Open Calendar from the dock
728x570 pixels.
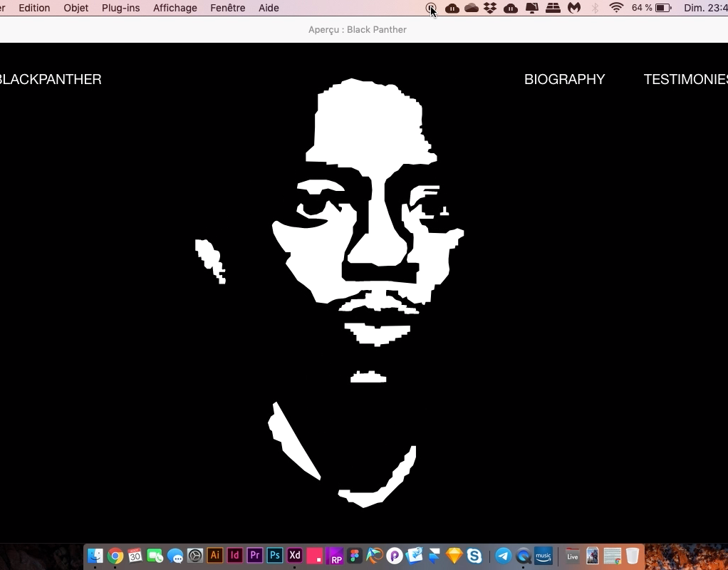pyautogui.click(x=135, y=556)
